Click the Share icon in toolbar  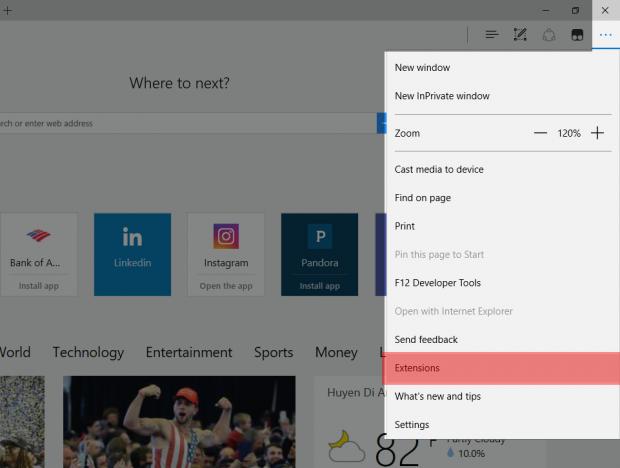click(x=548, y=35)
